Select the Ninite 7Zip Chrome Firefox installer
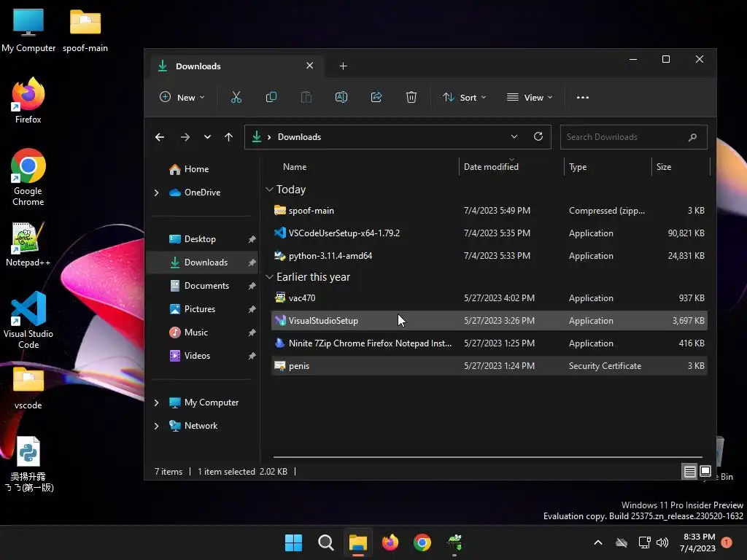The height and width of the screenshot is (560, 747). coord(489,343)
